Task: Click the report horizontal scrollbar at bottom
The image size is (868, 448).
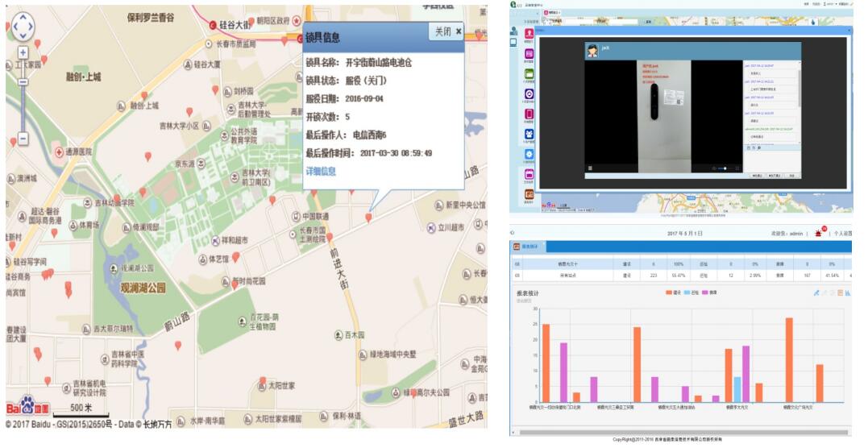Action: [x=683, y=433]
